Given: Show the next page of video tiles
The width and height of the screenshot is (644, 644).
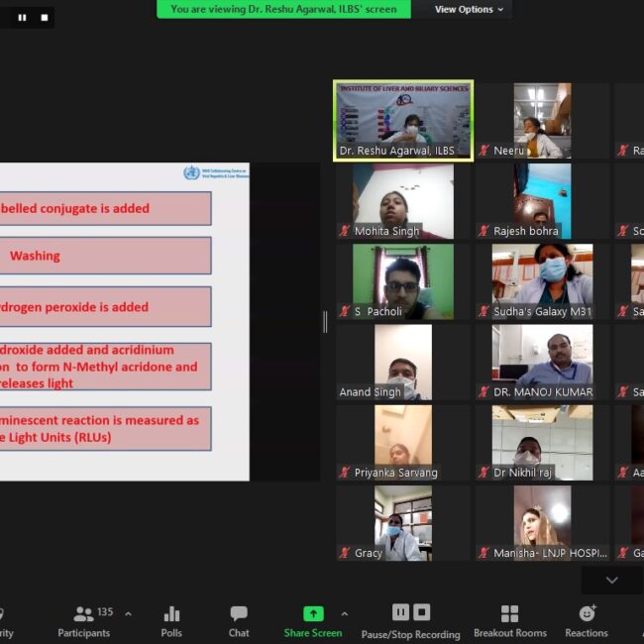Looking at the screenshot, I should 611,581.
